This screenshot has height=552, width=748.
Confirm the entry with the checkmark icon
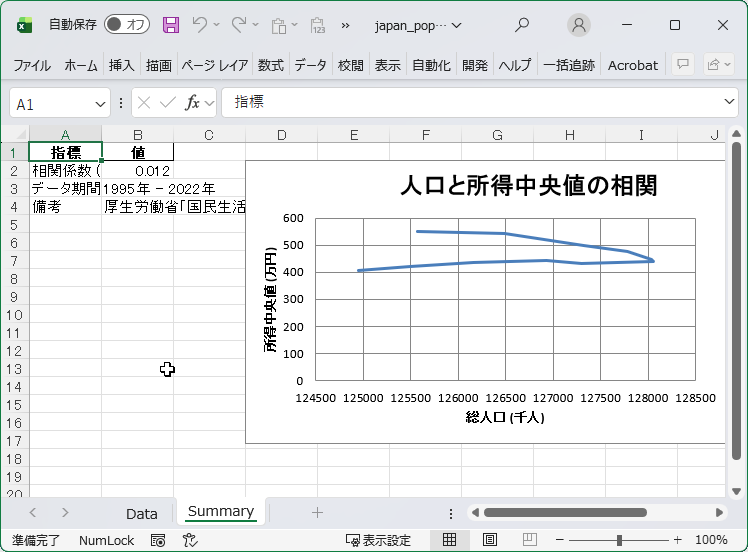click(167, 103)
